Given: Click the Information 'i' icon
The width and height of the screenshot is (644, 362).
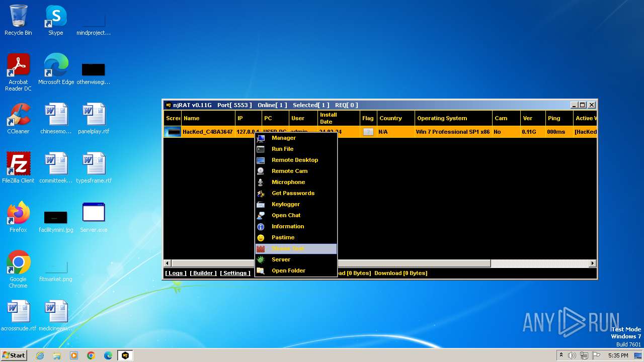Looking at the screenshot, I should point(261,227).
